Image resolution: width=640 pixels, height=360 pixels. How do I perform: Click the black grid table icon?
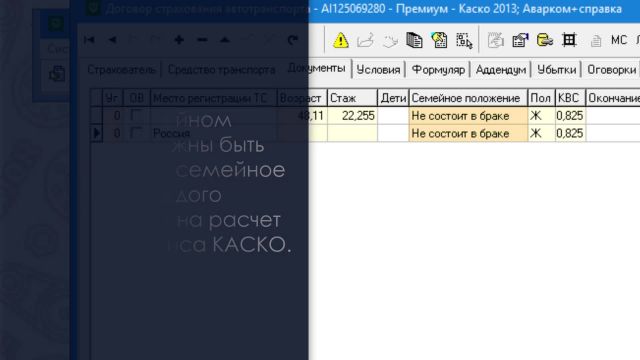pyautogui.click(x=569, y=40)
